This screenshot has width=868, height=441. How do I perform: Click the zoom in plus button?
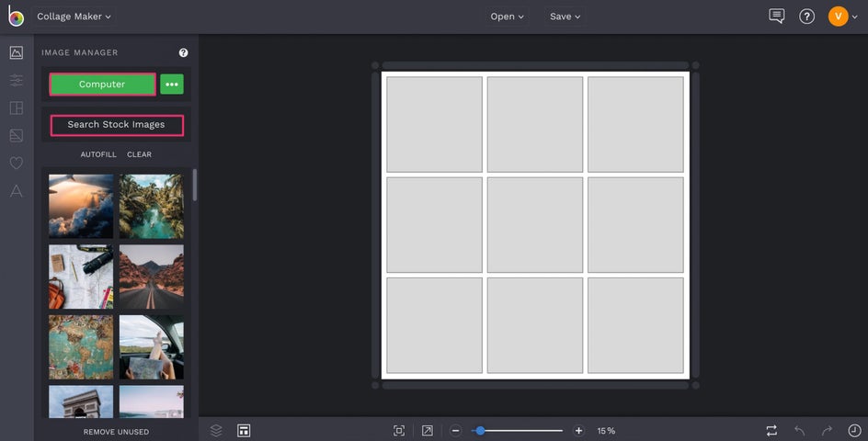[x=578, y=431]
